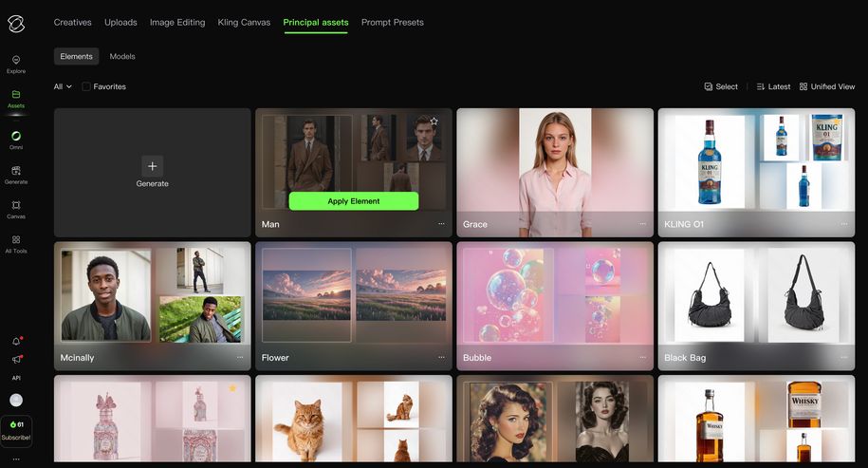Screen dimensions: 868x468
Task: Open Explore in the left sidebar
Action: (x=16, y=64)
